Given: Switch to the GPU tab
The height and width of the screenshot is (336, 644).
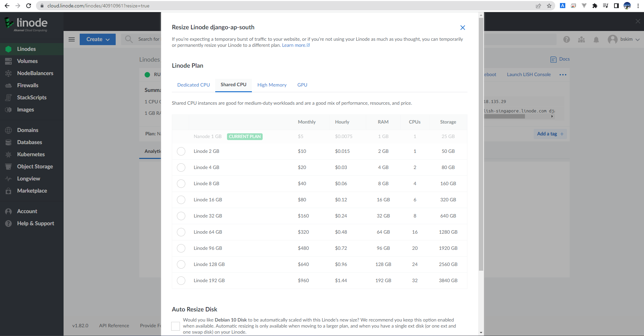Looking at the screenshot, I should (x=302, y=85).
